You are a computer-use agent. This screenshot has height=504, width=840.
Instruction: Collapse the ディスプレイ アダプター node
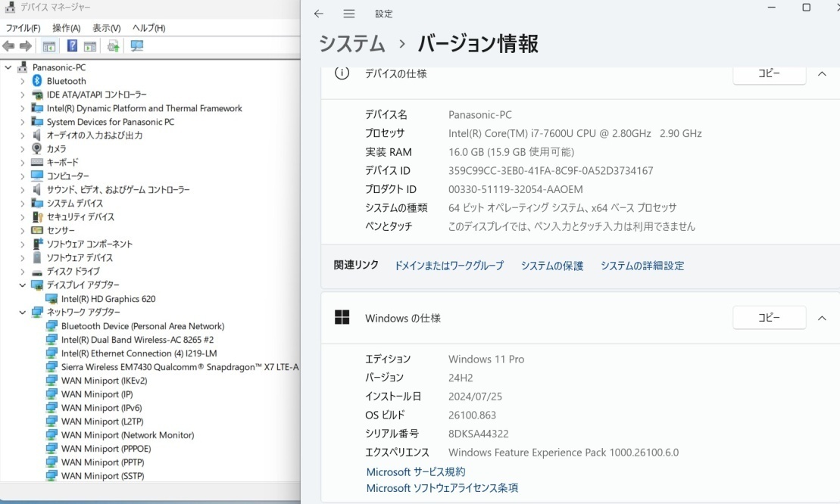point(23,285)
